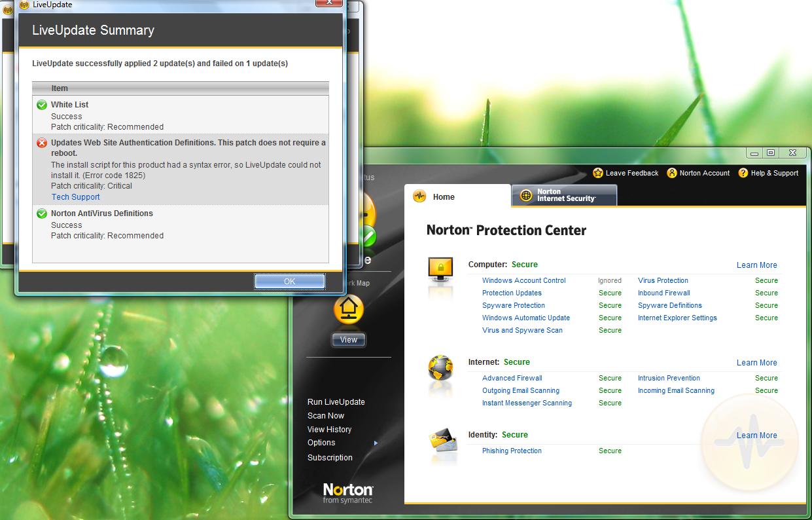Click the globe icon on Internet Security tab
The width and height of the screenshot is (812, 520).
525,195
